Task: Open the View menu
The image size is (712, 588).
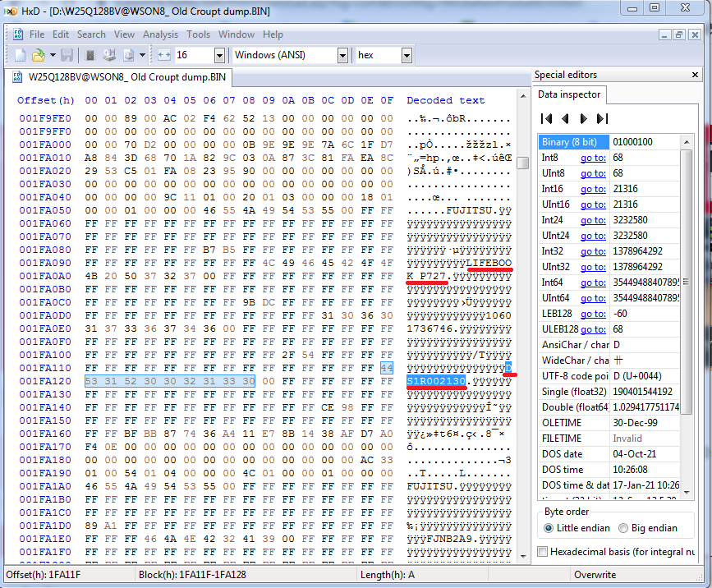Action: point(124,34)
